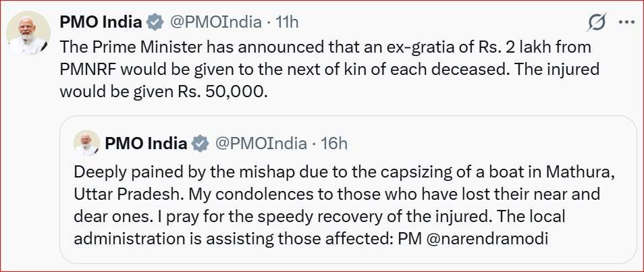Click the Grok explain-post icon
Image resolution: width=644 pixels, height=272 pixels.
(597, 23)
